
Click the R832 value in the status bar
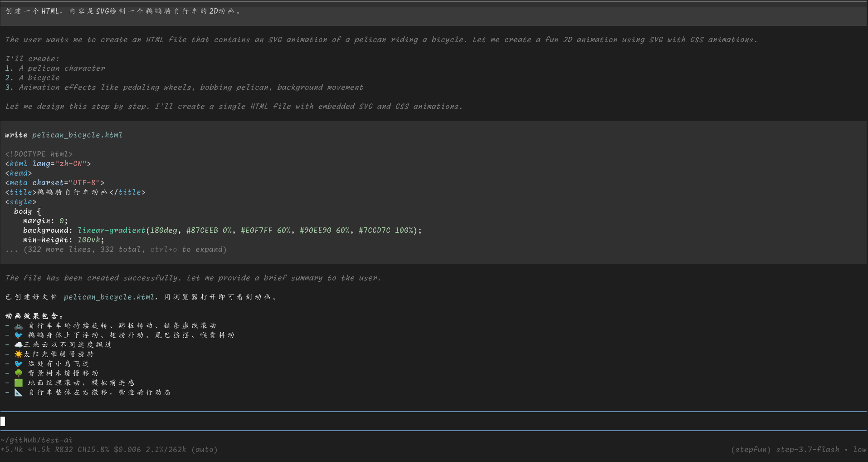coord(64,450)
